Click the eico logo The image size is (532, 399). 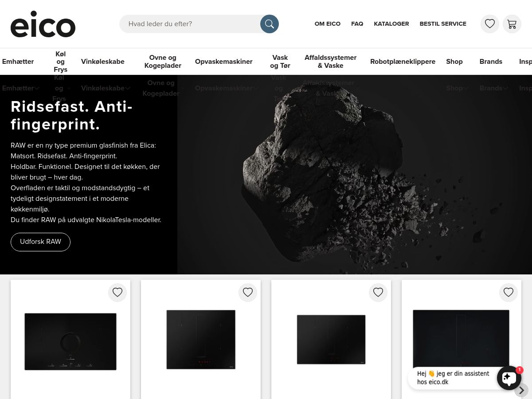[x=43, y=24]
